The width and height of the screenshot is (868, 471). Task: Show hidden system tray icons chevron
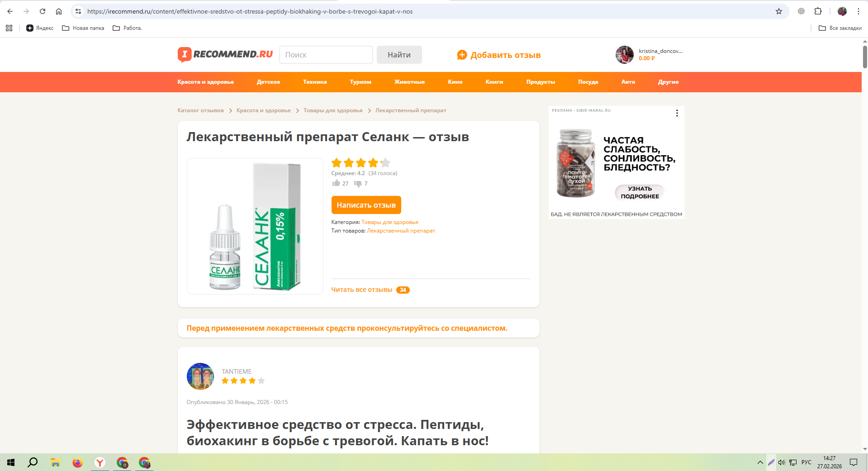[760, 462]
